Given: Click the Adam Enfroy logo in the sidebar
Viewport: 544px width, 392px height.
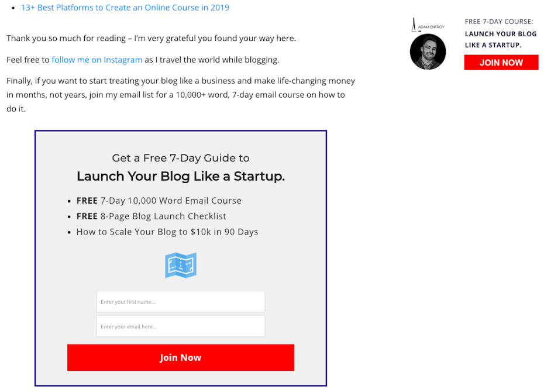Looking at the screenshot, I should 428,25.
